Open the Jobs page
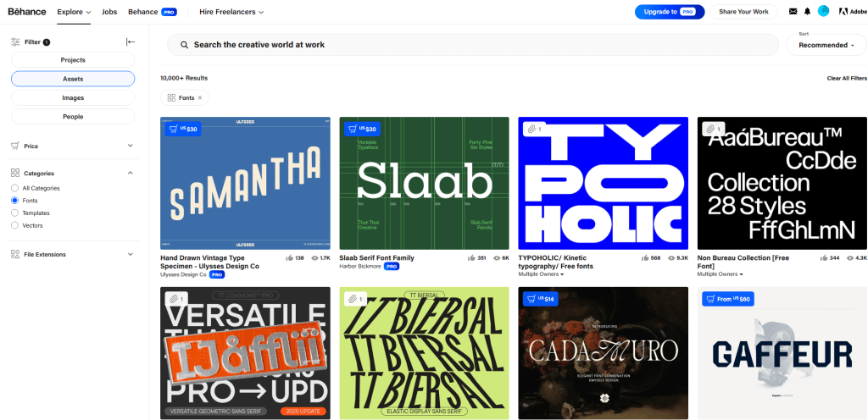This screenshot has height=420, width=868. pyautogui.click(x=109, y=12)
